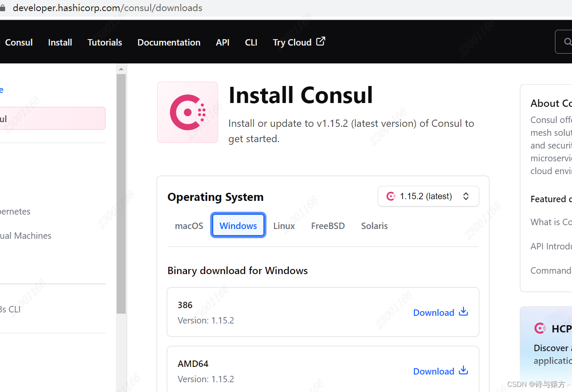This screenshot has width=572, height=392.
Task: Open the API Introduction featured link
Action: point(551,246)
